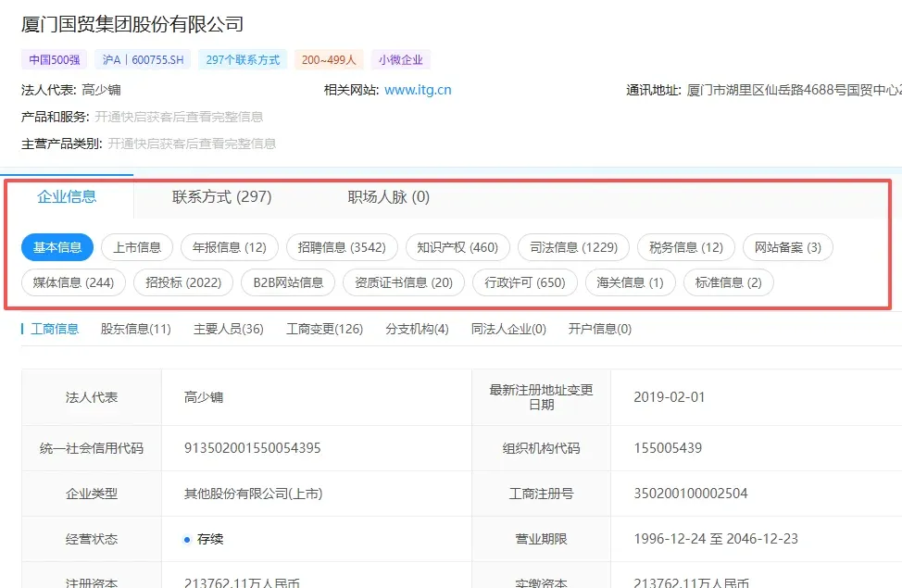Click 开通快启获客后查看完整信息 beside 主营产品类别

tap(192, 144)
